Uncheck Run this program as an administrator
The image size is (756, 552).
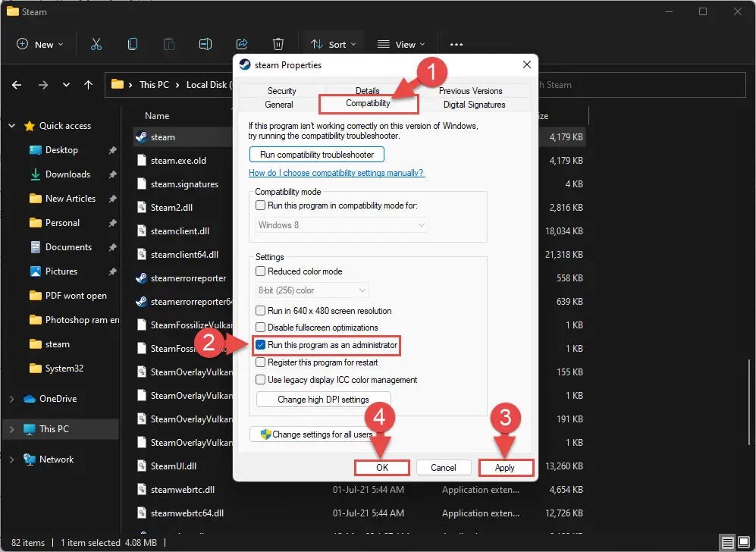click(x=260, y=345)
